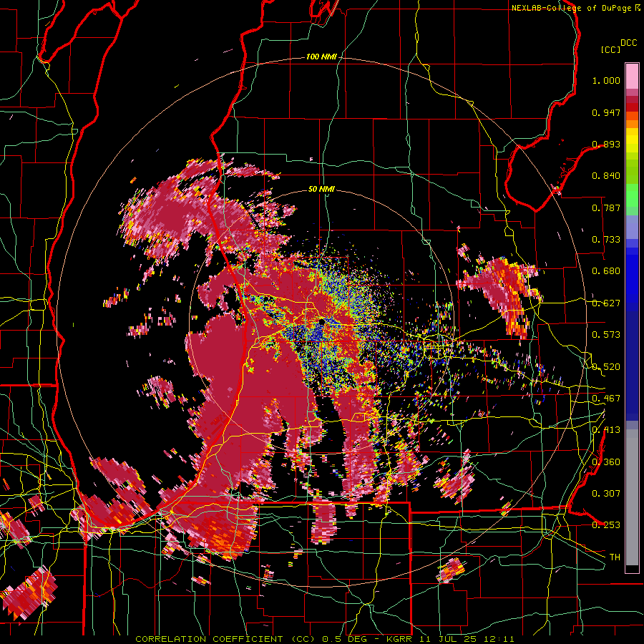Viewport: 644px width, 644px height.
Task: Select the 0.787 scale value
Action: [606, 208]
